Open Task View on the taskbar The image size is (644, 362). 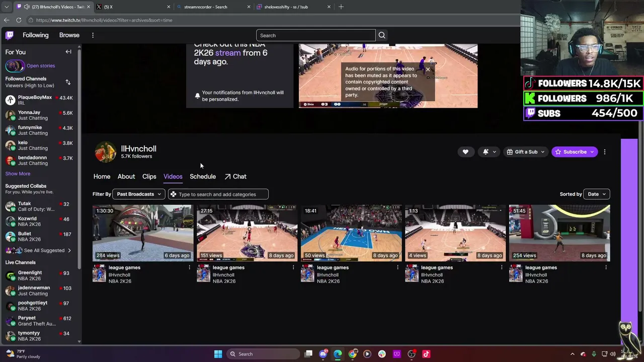308,354
